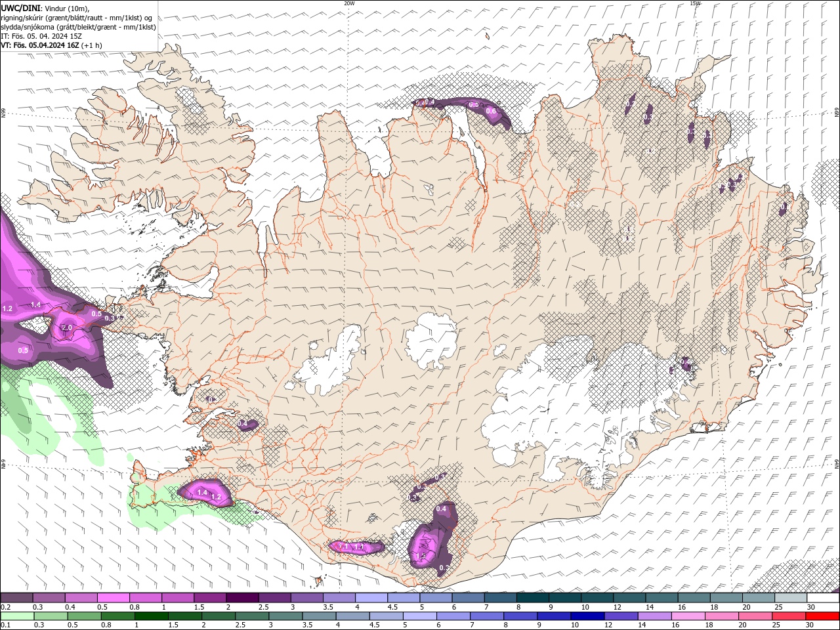
Task: Click the 'slydda/snjókoma' legend description line
Action: coord(78,27)
